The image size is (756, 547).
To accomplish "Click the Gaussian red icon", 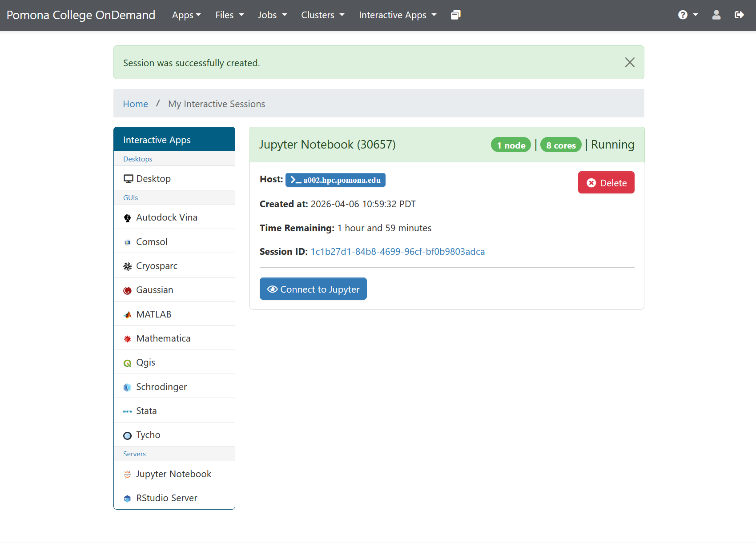I will pyautogui.click(x=128, y=291).
